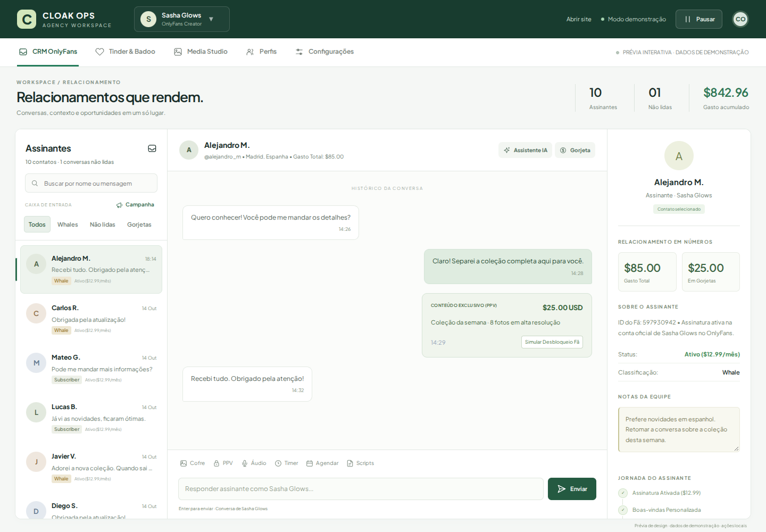Click the Whale tag on Carlos R.
The image size is (766, 532).
[61, 330]
